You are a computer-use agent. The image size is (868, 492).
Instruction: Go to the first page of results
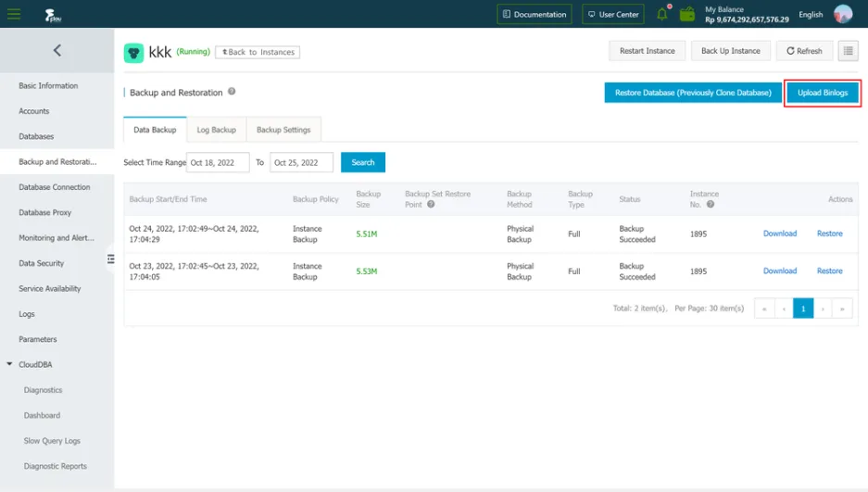[764, 309]
